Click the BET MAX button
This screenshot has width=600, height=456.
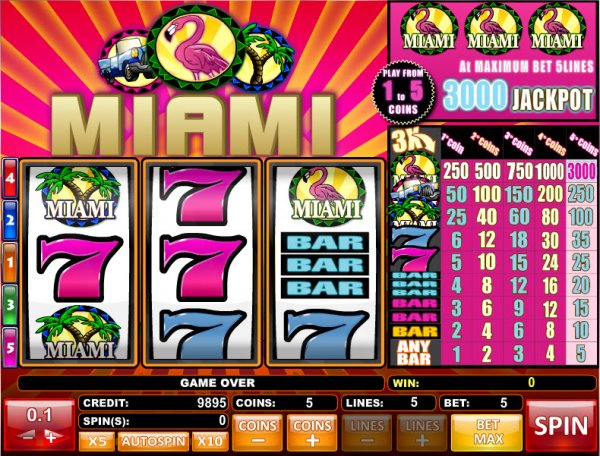coord(488,432)
